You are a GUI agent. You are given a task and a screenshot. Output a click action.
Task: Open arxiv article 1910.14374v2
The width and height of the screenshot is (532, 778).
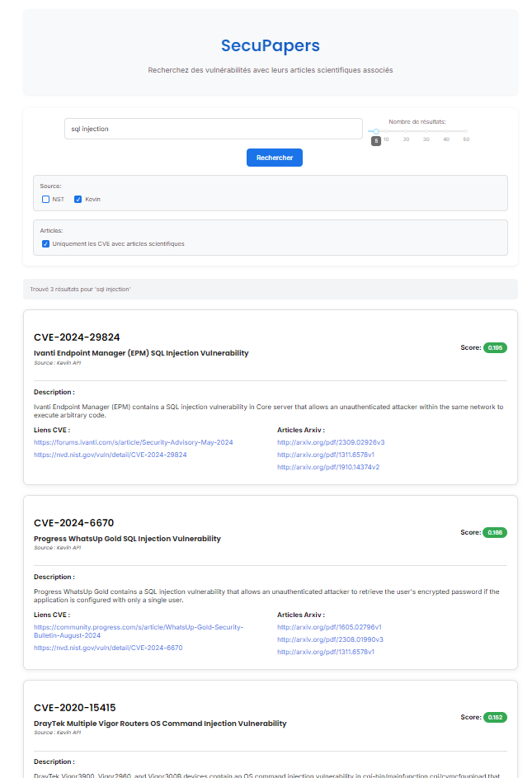point(327,467)
